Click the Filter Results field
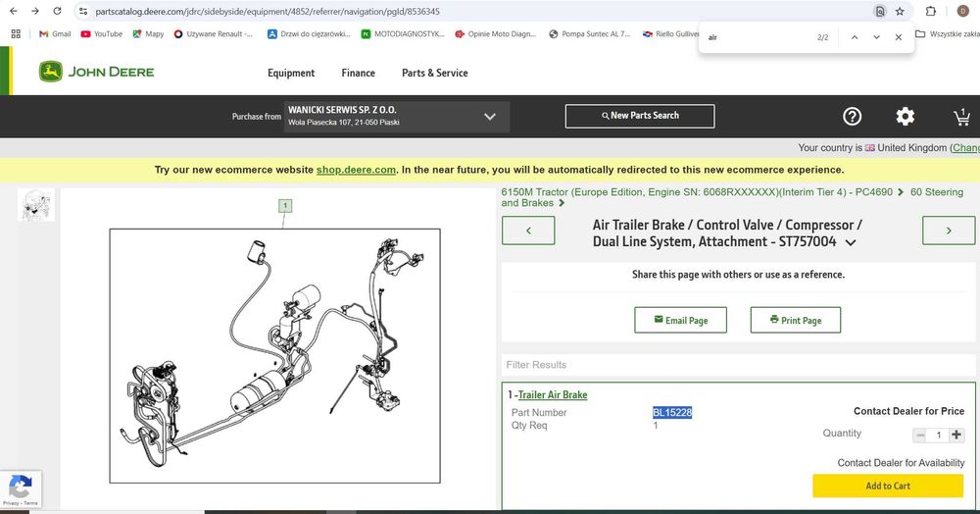980x514 pixels. 738,365
